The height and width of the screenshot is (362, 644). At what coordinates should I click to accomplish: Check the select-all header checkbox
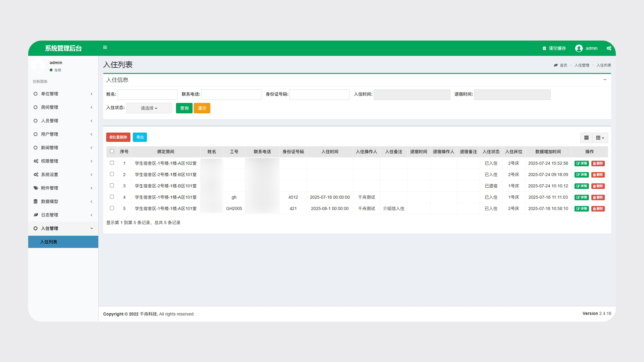tap(112, 152)
